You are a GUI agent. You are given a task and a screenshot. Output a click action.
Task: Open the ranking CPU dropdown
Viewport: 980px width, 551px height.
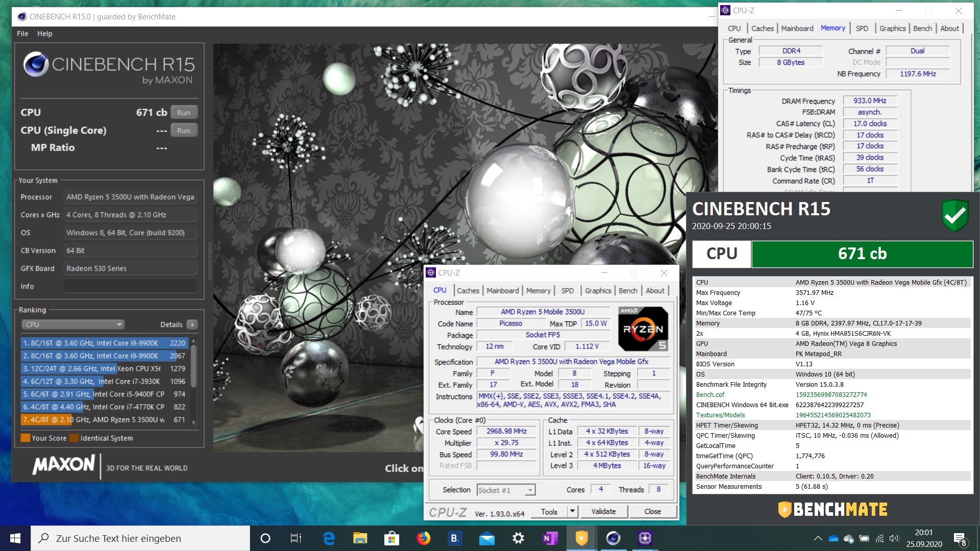point(73,324)
